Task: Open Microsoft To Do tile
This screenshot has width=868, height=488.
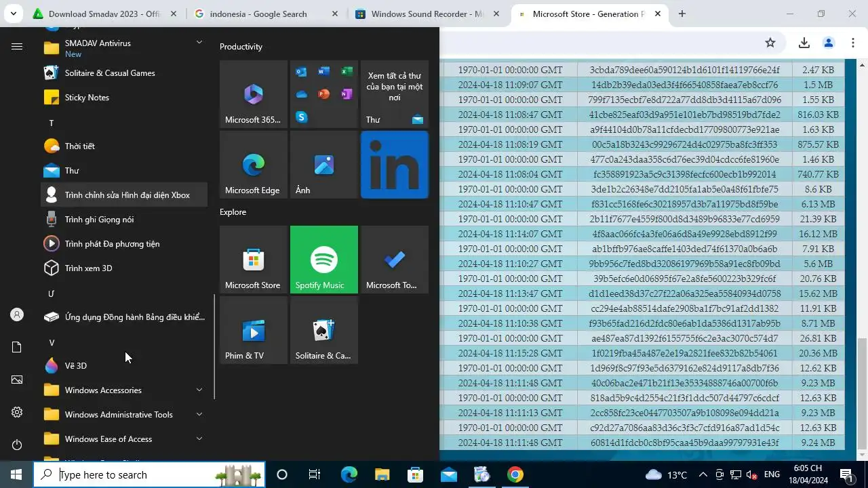Action: click(x=395, y=260)
